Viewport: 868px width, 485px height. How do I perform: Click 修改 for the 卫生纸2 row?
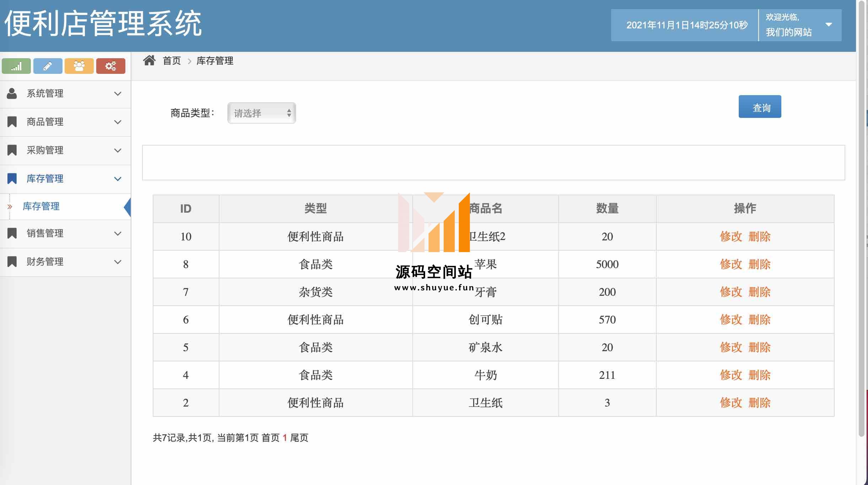coord(731,236)
